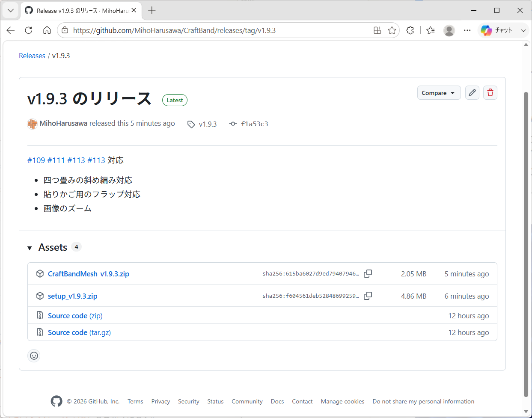Click the scrollbar down arrow
The image size is (532, 418).
[526, 411]
